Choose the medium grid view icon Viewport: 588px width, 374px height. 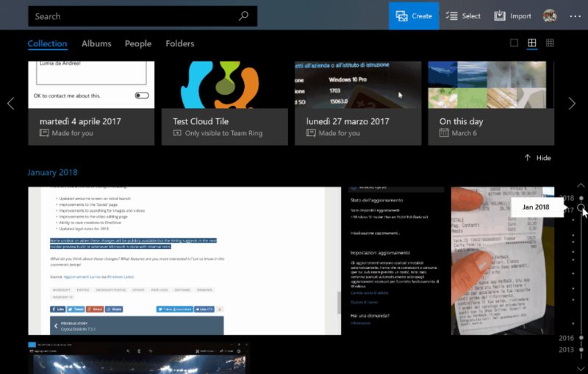(531, 43)
